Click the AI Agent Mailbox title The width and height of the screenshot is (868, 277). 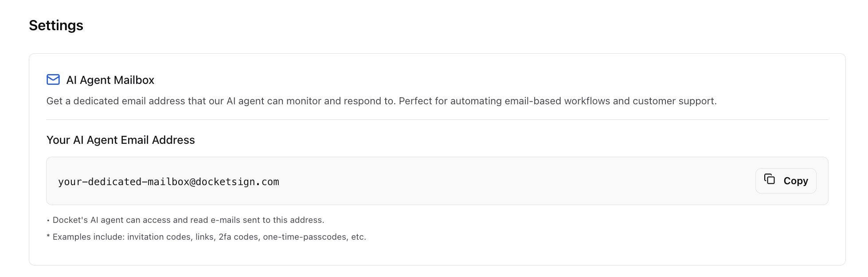pyautogui.click(x=110, y=80)
